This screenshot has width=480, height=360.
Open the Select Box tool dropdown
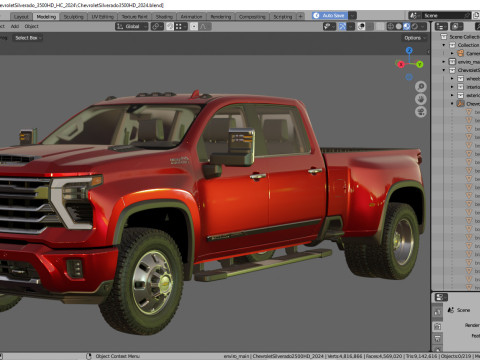click(28, 38)
